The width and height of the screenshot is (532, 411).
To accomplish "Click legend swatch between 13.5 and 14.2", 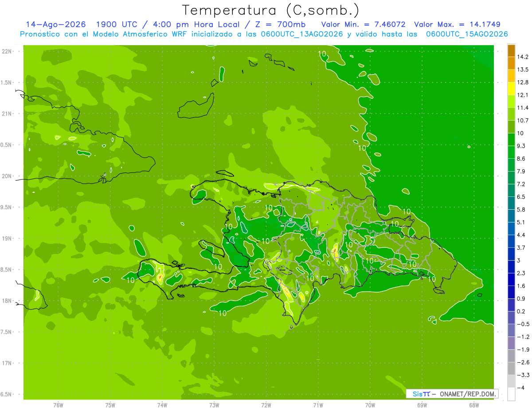I will 511,63.
